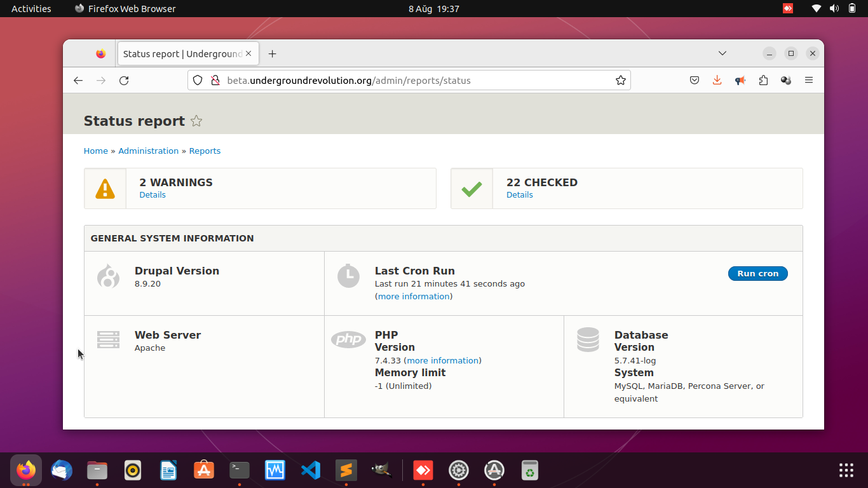This screenshot has width=868, height=488.
Task: Open the volume icon in the system tray
Action: point(834,9)
